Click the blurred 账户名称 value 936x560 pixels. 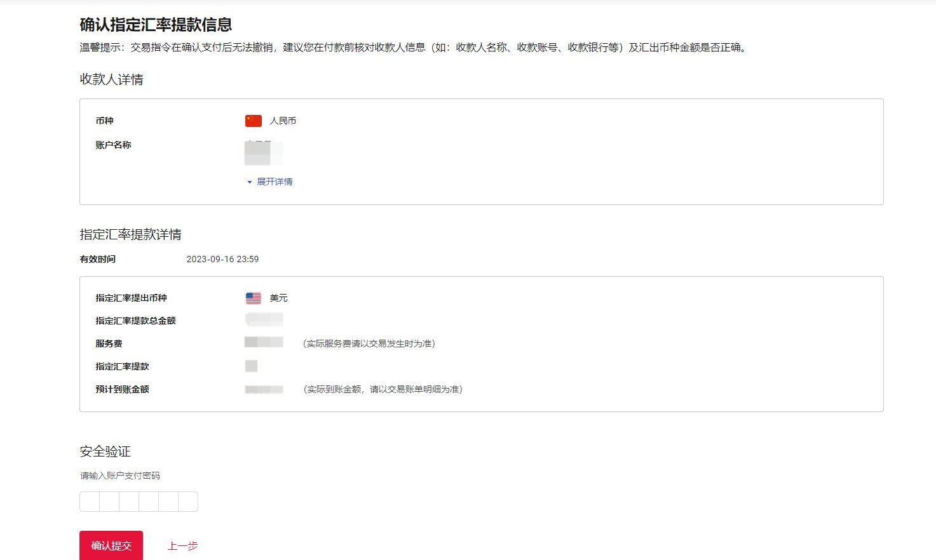[x=261, y=153]
